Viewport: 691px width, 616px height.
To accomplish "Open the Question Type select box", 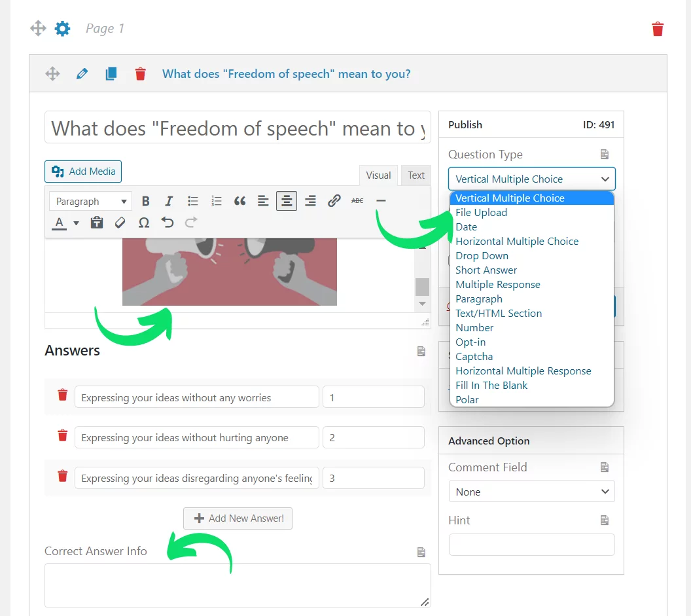I will (x=531, y=179).
